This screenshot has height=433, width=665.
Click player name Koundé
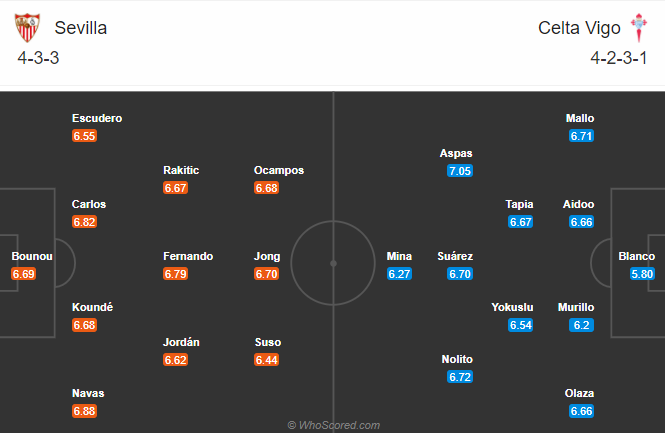coord(92,307)
